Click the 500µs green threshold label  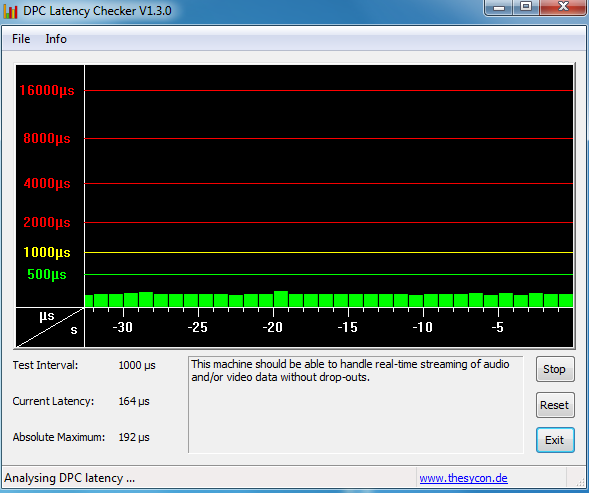coord(47,274)
